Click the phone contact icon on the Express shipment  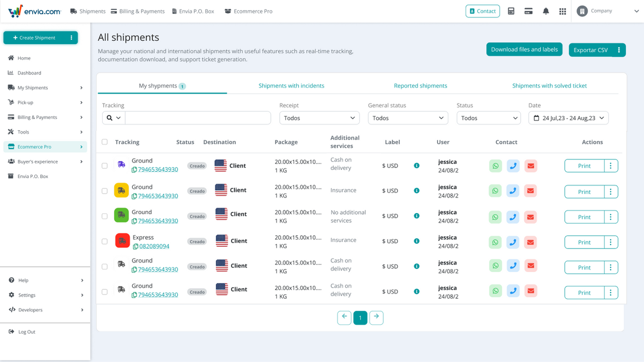(x=513, y=242)
